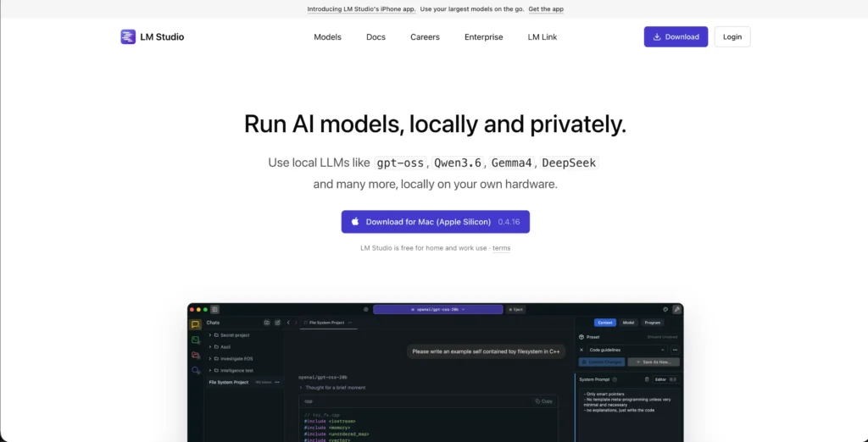Click the 'Gemma4' code label in hero text
This screenshot has height=442, width=868.
tap(511, 163)
